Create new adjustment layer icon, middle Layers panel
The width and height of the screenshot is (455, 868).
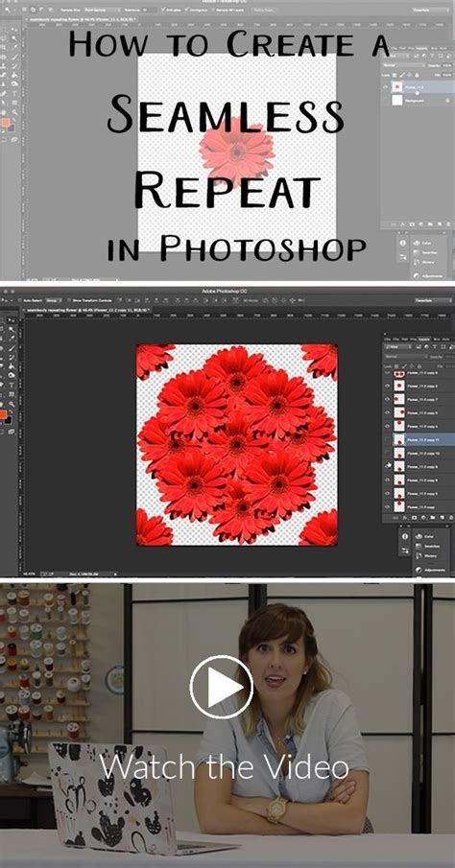(423, 518)
